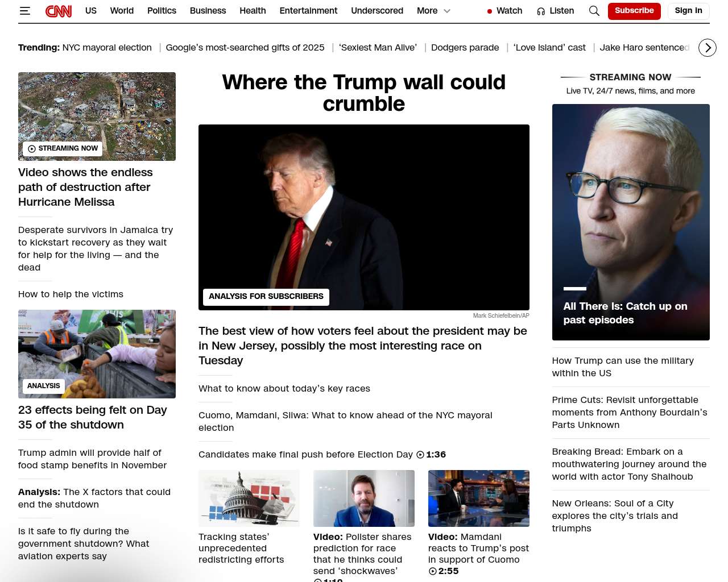Open the Capitol redistricting illustration thumbnail
This screenshot has height=582, width=728.
(249, 498)
